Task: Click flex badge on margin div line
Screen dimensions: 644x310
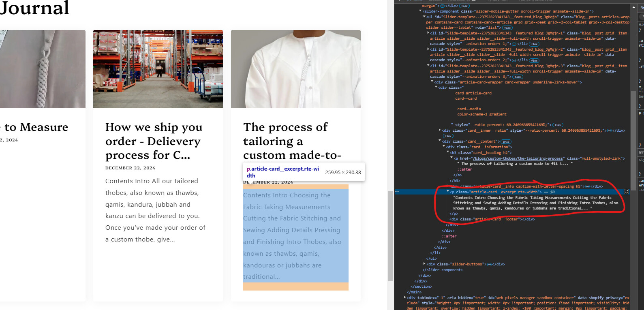Action: (x=464, y=6)
